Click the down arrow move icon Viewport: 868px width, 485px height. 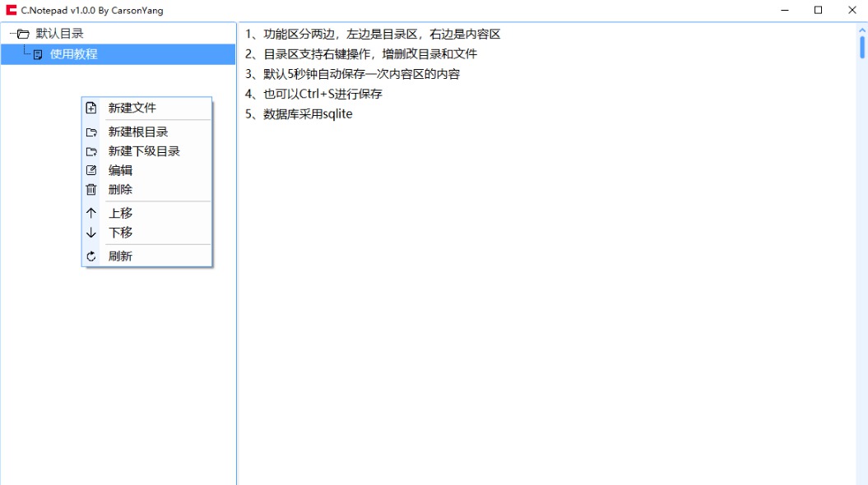[x=91, y=233]
